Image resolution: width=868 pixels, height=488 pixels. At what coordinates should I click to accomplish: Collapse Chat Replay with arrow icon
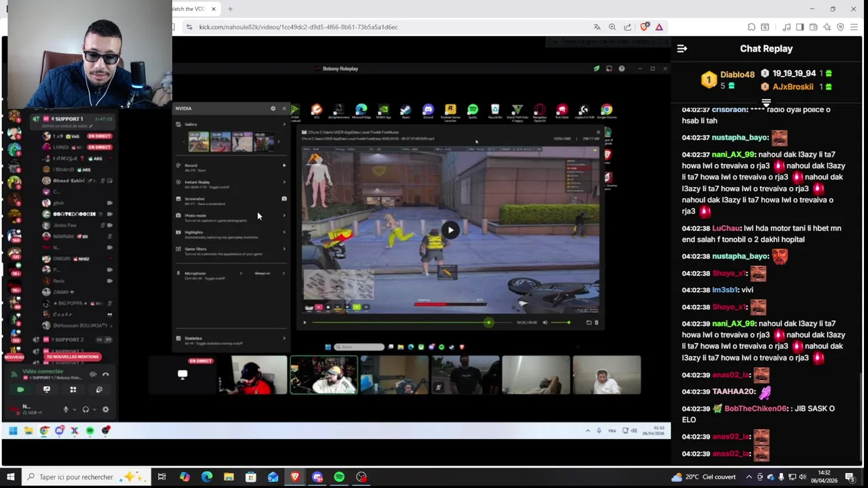coord(682,49)
